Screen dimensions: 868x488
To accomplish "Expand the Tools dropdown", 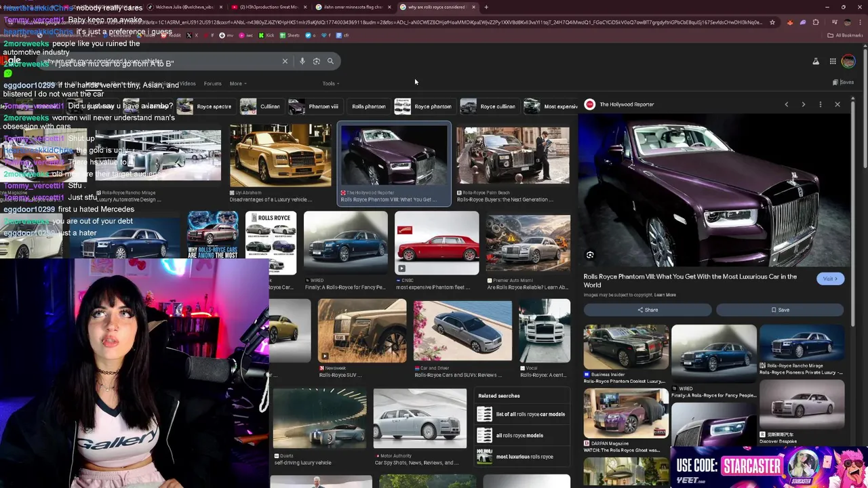I will tap(330, 83).
